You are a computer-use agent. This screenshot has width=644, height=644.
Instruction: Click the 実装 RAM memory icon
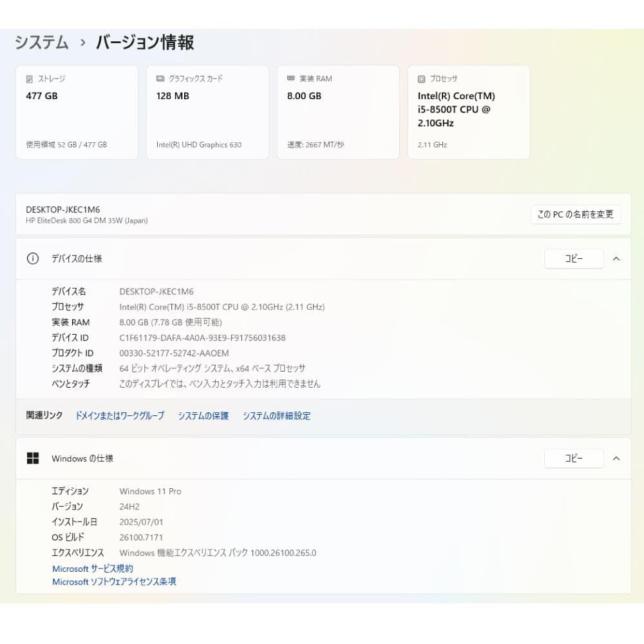coord(290,78)
